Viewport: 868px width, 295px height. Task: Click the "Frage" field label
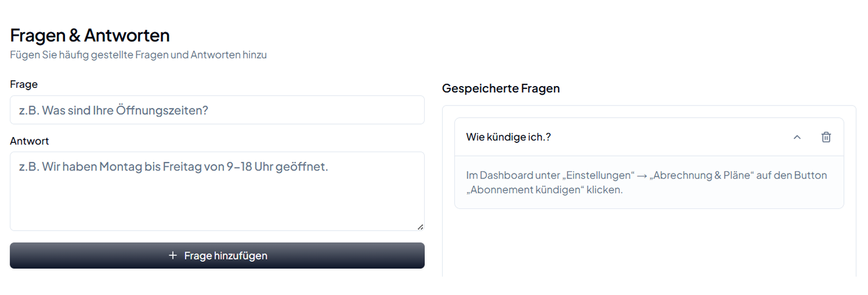click(24, 84)
